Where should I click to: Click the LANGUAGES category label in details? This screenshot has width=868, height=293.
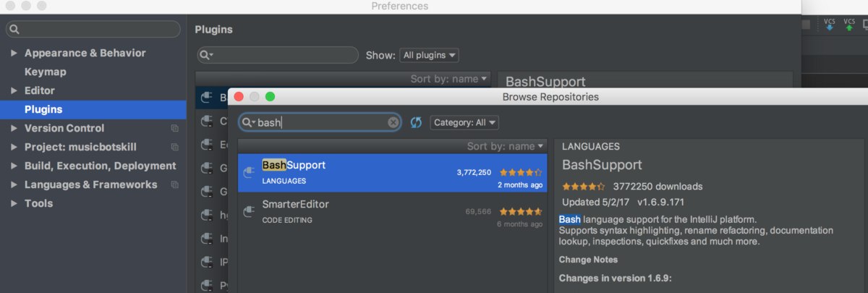[591, 146]
